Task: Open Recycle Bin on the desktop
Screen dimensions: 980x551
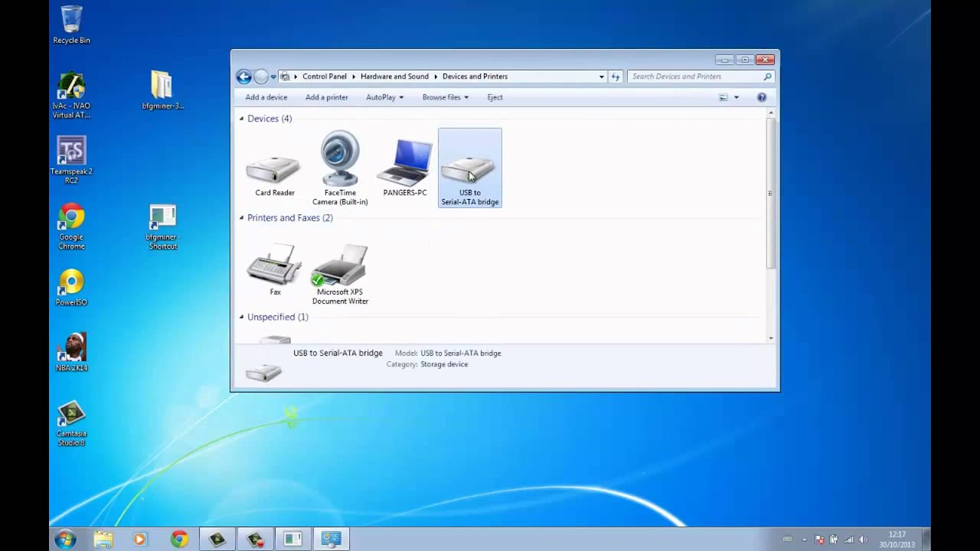Action: 71,24
